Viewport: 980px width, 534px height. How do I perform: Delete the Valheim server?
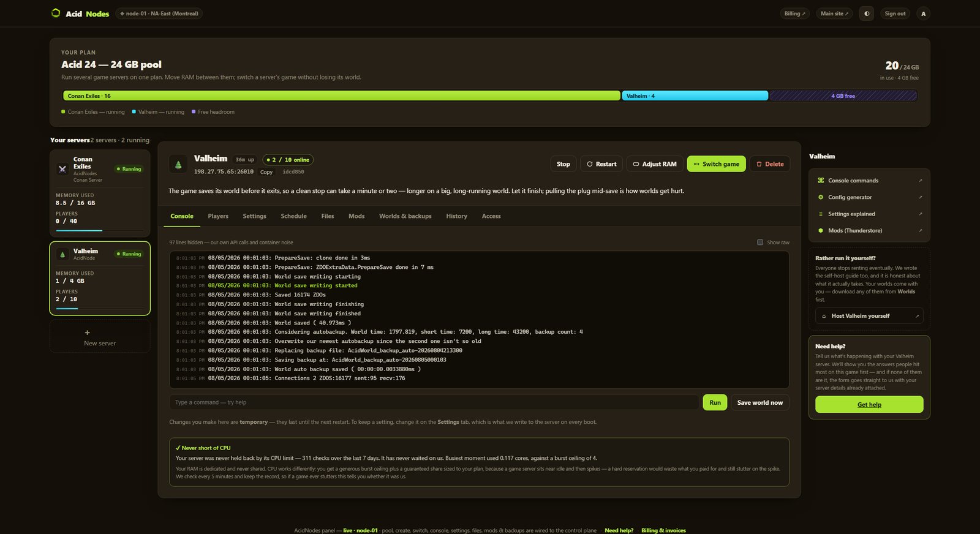[770, 164]
